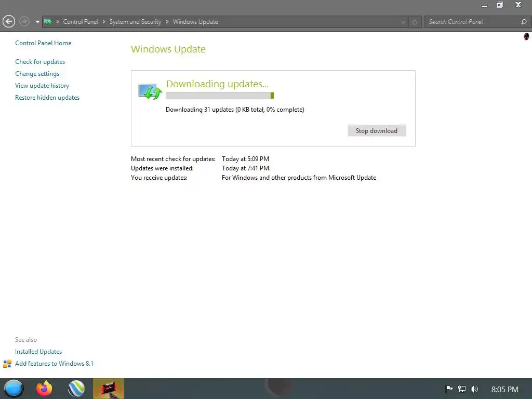
Task: Click the Today at 5:09 PM value
Action: tap(245, 159)
